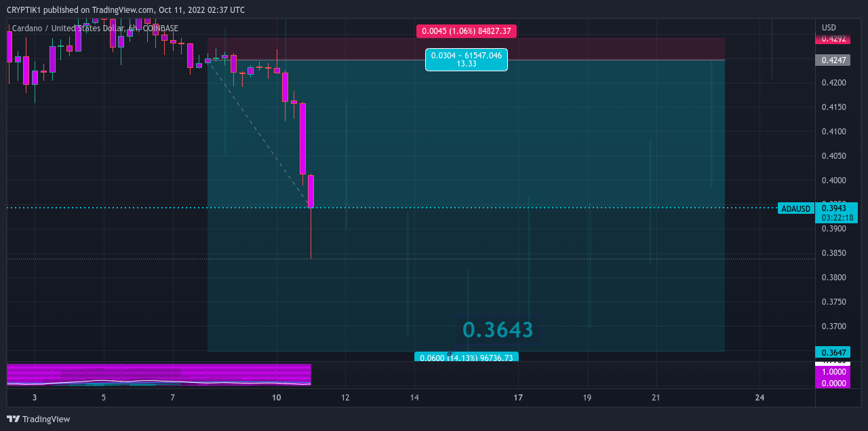Click the target label 0.0600 (14.13%) 96736.73
This screenshot has height=431, width=868.
pyautogui.click(x=467, y=357)
